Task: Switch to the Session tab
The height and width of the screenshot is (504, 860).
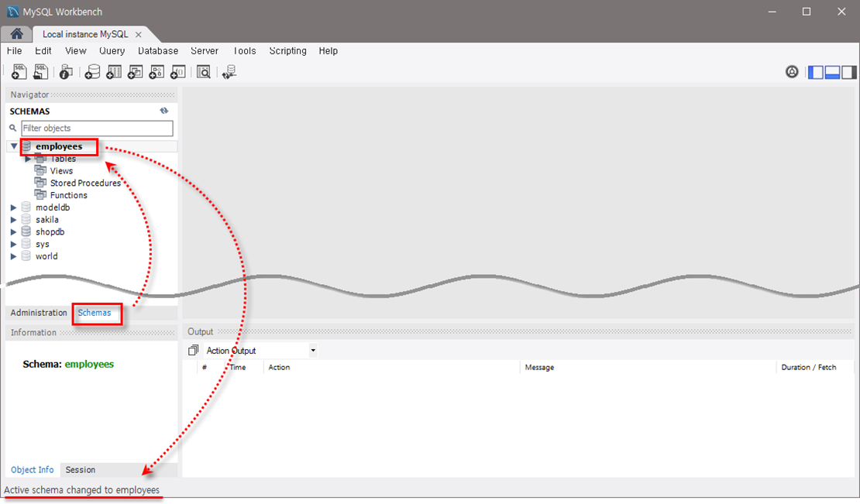Action: coord(80,470)
